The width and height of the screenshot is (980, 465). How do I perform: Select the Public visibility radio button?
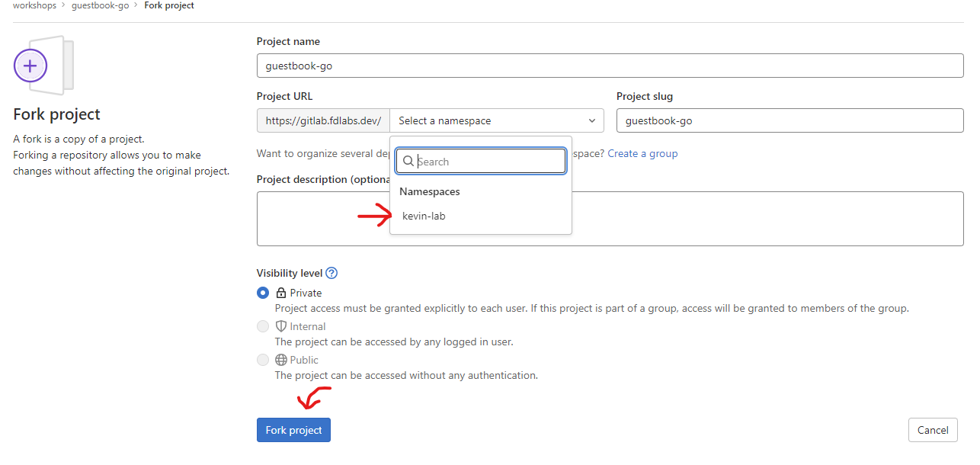point(263,360)
